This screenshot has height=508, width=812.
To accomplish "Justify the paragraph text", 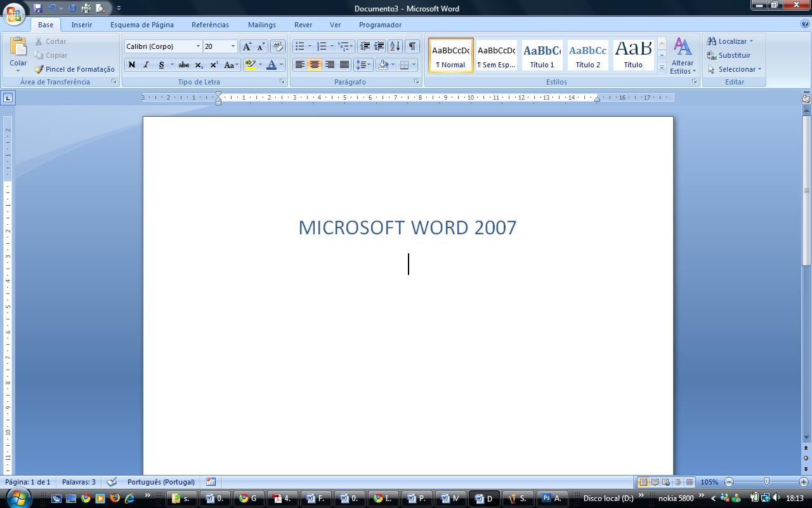I will point(344,65).
